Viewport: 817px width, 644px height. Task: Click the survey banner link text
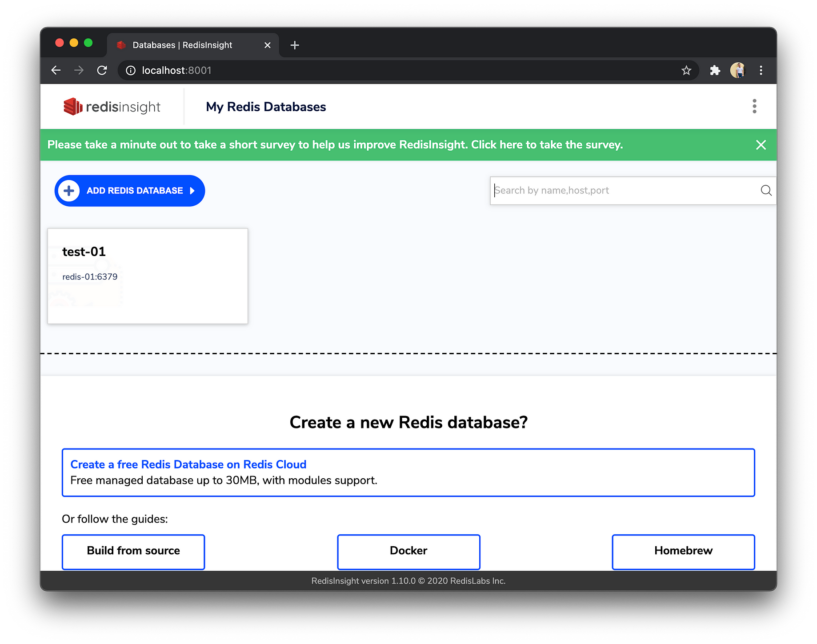pos(335,145)
